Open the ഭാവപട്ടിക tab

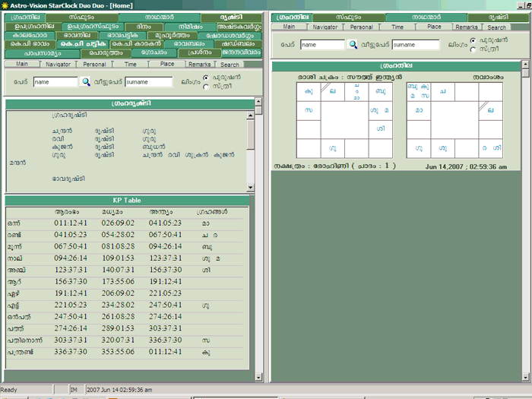(x=122, y=35)
